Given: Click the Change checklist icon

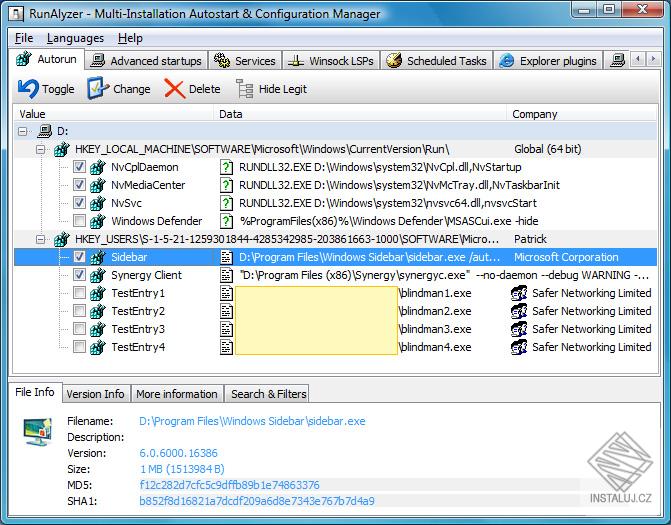Looking at the screenshot, I should (x=98, y=88).
